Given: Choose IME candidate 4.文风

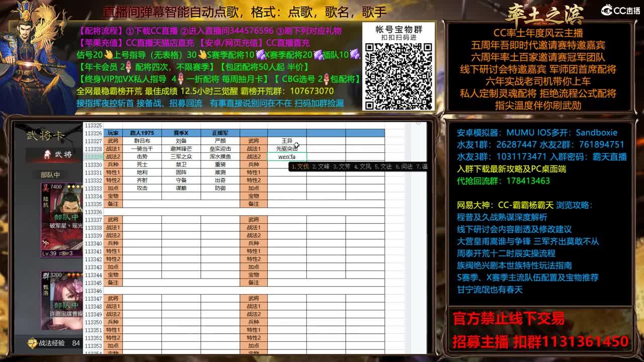Looking at the screenshot, I should tap(362, 166).
